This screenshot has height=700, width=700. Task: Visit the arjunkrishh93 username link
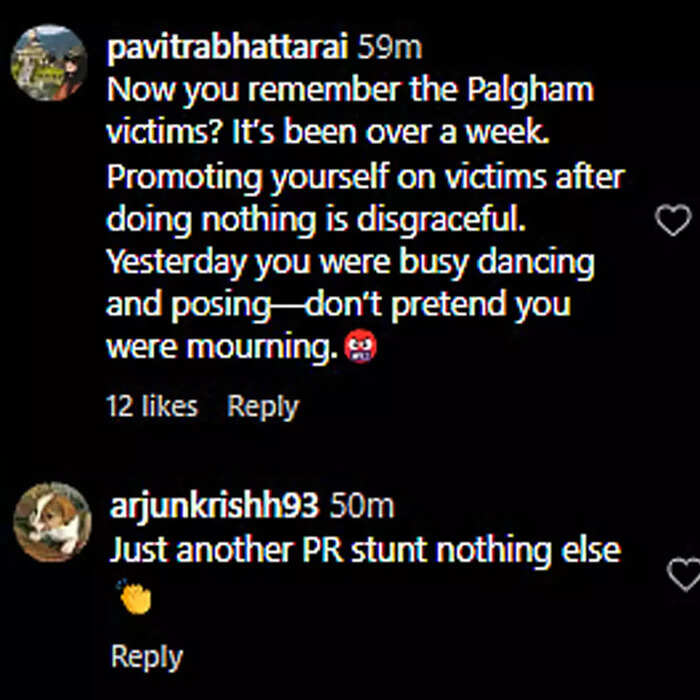click(x=215, y=507)
